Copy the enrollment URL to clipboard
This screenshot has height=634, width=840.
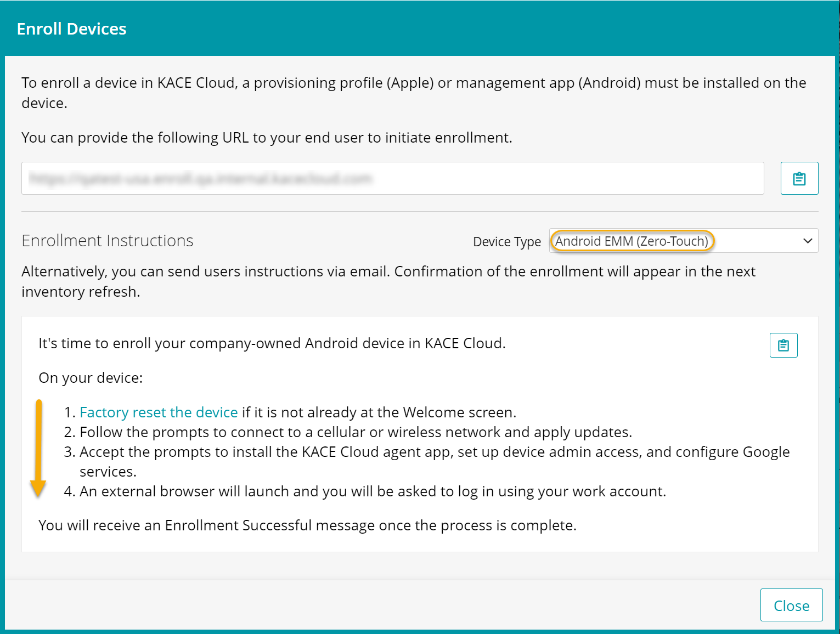click(799, 178)
